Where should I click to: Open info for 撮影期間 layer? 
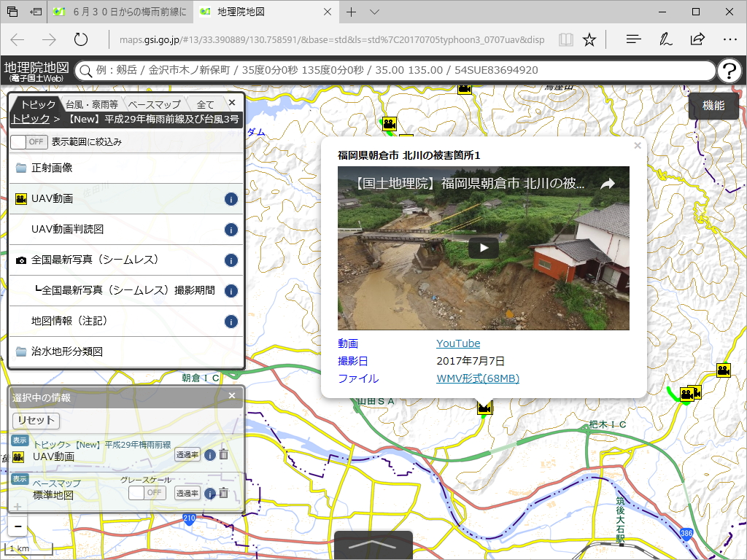click(x=231, y=291)
